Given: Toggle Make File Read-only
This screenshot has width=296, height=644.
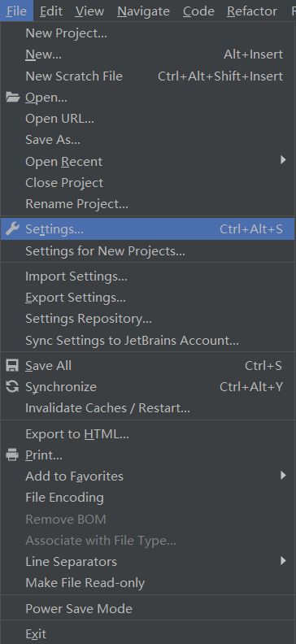Looking at the screenshot, I should point(147,583).
